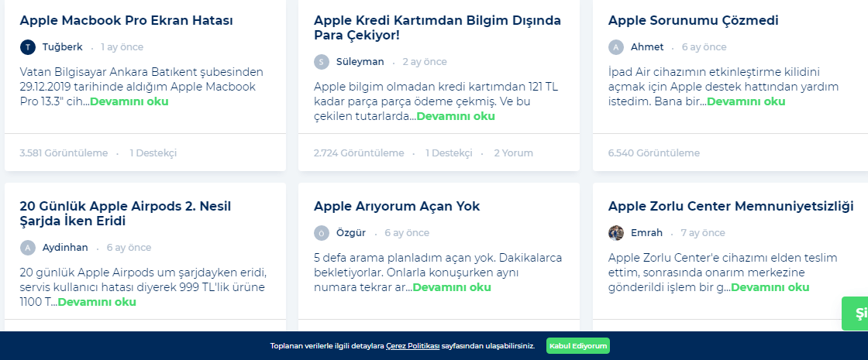Screen dimensions: 868x360
Task: Click '1 Destekçi' under credit card complaint
Action: (449, 153)
